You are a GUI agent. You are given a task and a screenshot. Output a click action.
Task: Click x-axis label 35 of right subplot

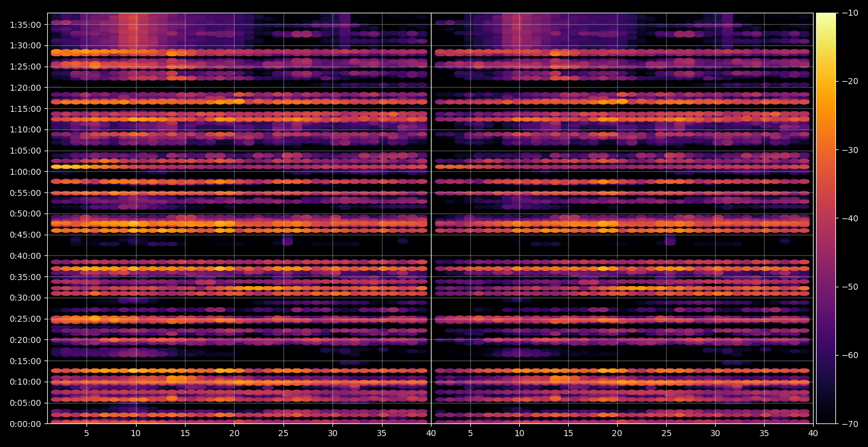coord(765,433)
